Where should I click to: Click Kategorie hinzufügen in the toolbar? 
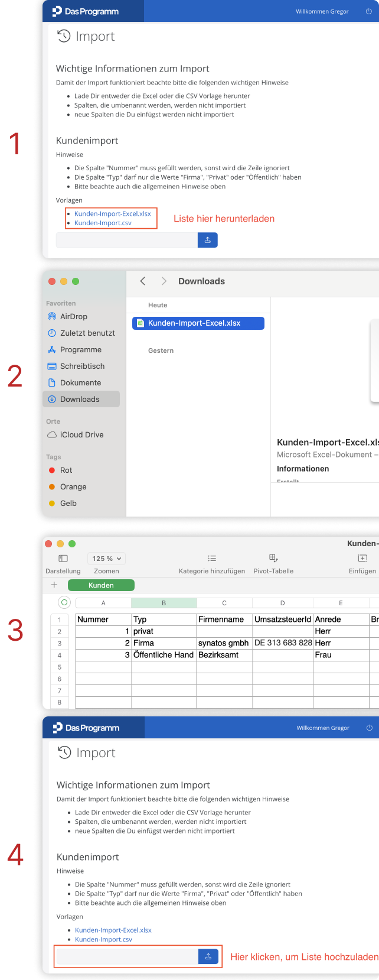point(212,559)
